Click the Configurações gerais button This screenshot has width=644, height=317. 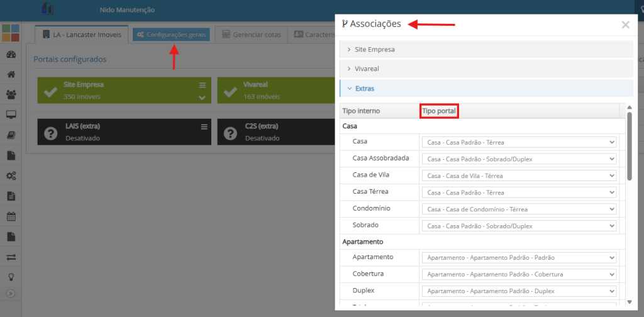pos(171,35)
